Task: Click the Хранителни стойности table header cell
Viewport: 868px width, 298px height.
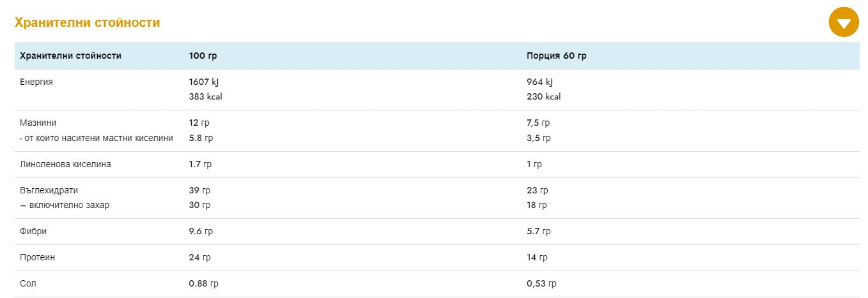Action: coord(71,56)
